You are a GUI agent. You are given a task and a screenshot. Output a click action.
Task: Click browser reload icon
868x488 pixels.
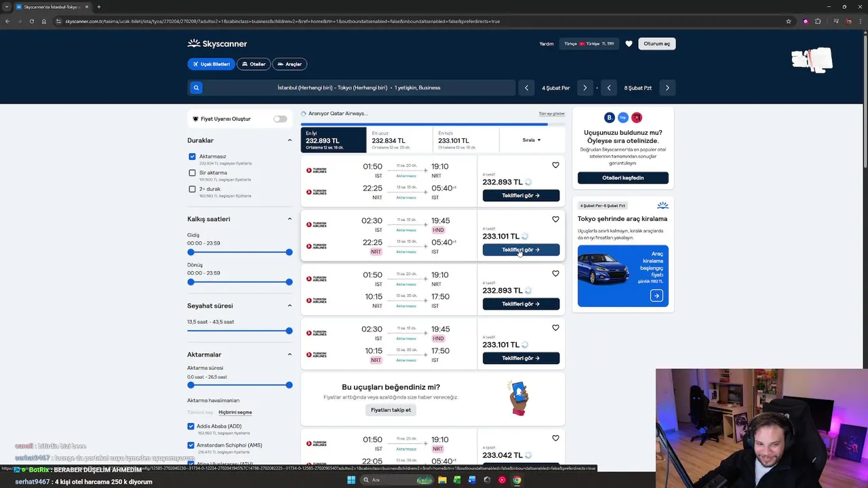(31, 21)
